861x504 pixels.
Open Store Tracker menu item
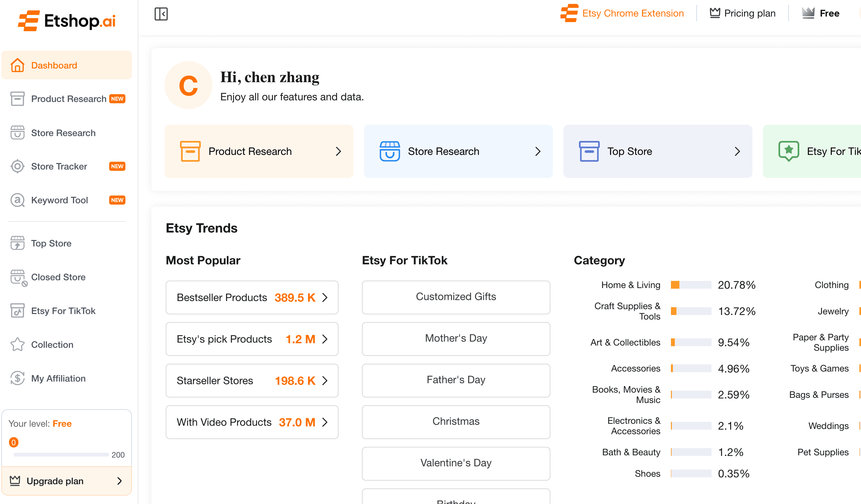pyautogui.click(x=67, y=166)
